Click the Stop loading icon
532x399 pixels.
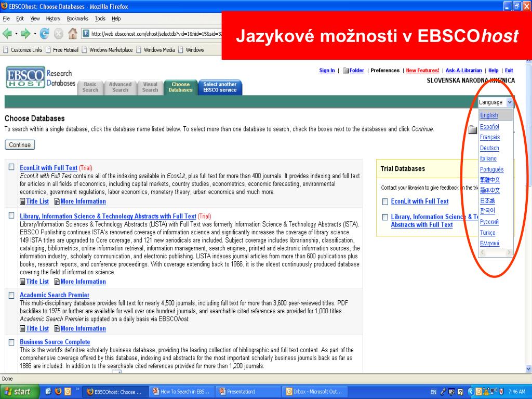coord(58,33)
